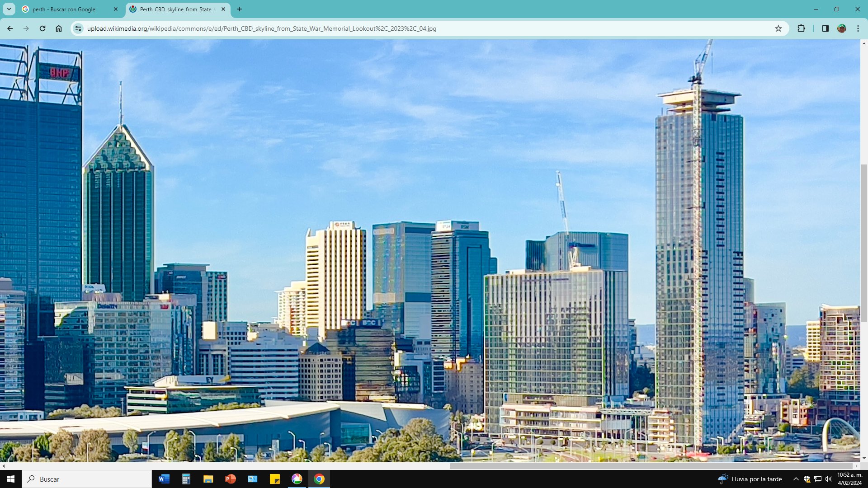Expand the hidden system tray icons

coord(795,479)
